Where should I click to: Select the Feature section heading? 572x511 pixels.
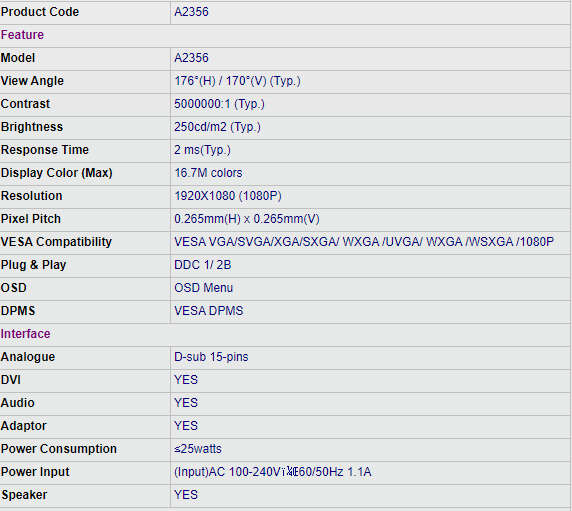[x=22, y=35]
